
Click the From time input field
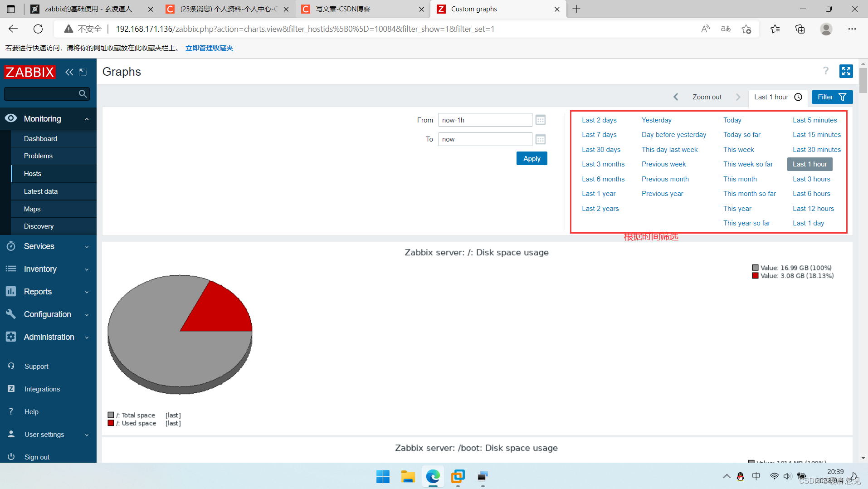point(485,120)
